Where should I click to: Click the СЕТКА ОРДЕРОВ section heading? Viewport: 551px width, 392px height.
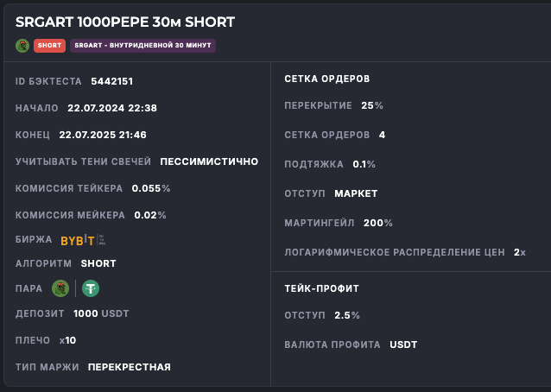click(327, 79)
